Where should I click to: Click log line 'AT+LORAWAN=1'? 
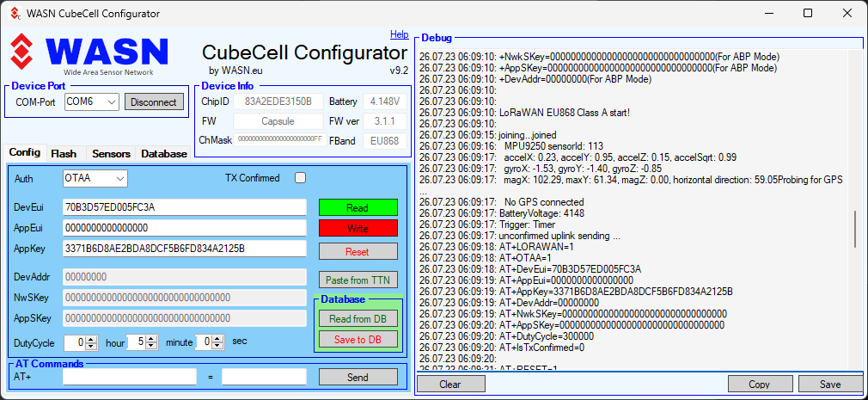click(x=536, y=247)
